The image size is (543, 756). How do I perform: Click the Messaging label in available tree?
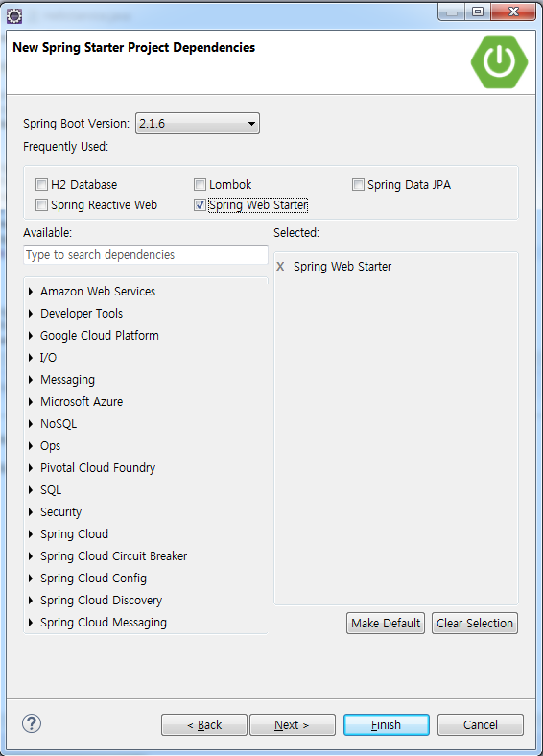67,380
